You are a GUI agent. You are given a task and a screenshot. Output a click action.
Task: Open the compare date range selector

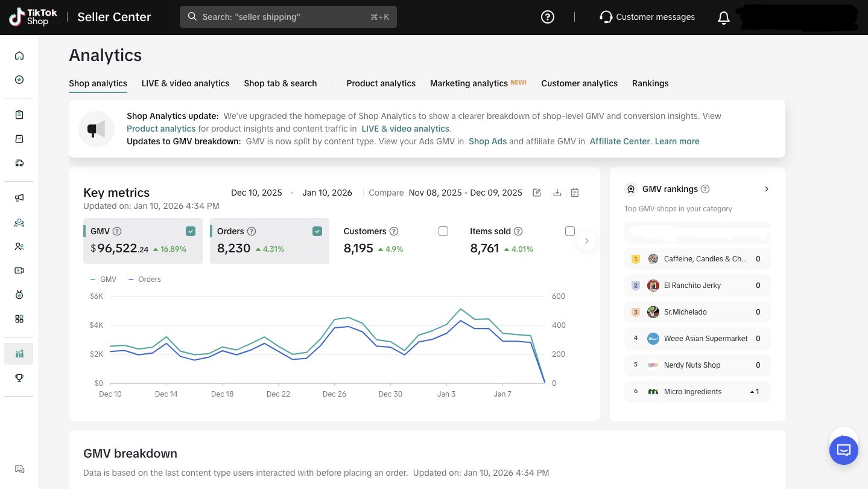click(x=466, y=193)
